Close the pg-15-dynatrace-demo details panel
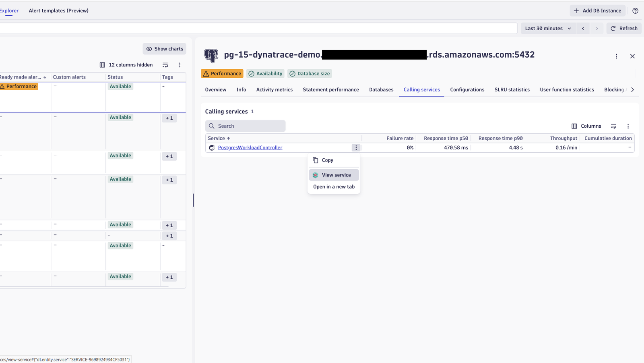644x363 pixels. tap(632, 56)
